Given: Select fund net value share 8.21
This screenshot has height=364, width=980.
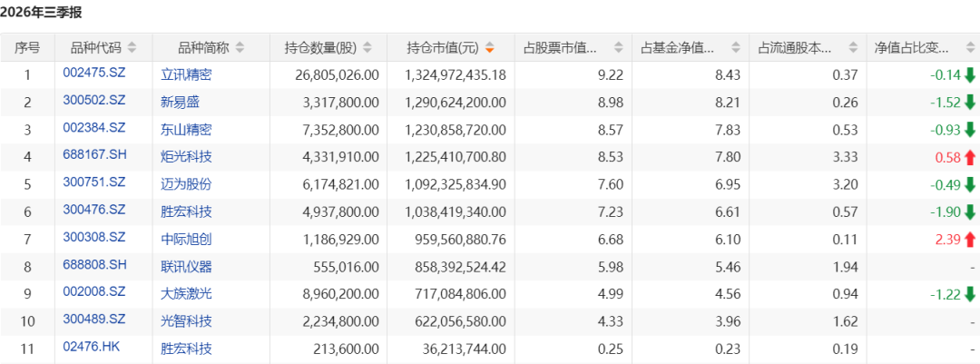Looking at the screenshot, I should coord(730,103).
